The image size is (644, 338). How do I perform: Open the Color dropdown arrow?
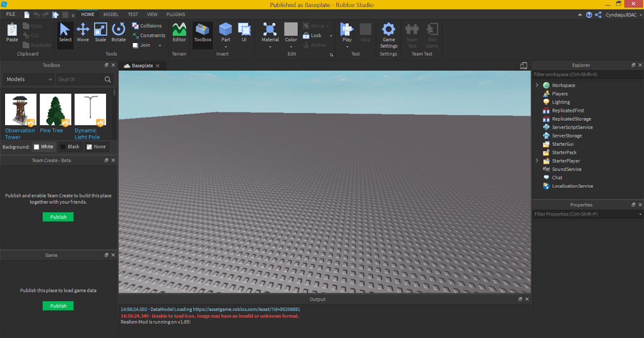291,47
